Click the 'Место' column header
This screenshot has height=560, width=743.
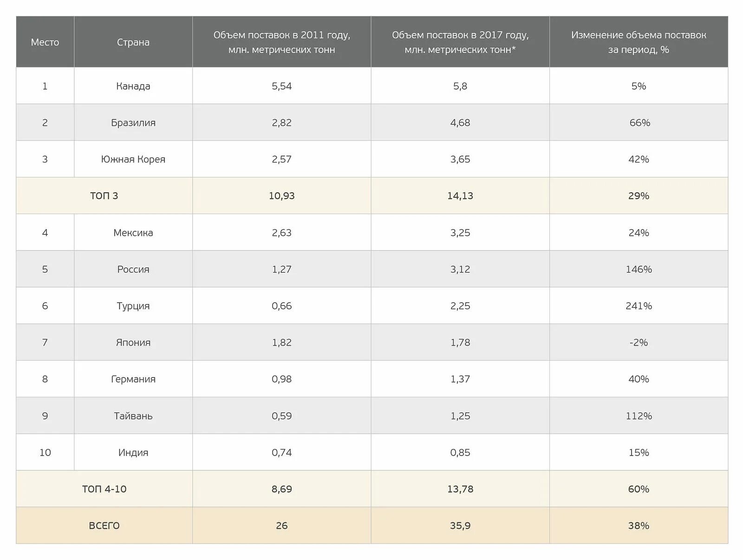(x=45, y=42)
